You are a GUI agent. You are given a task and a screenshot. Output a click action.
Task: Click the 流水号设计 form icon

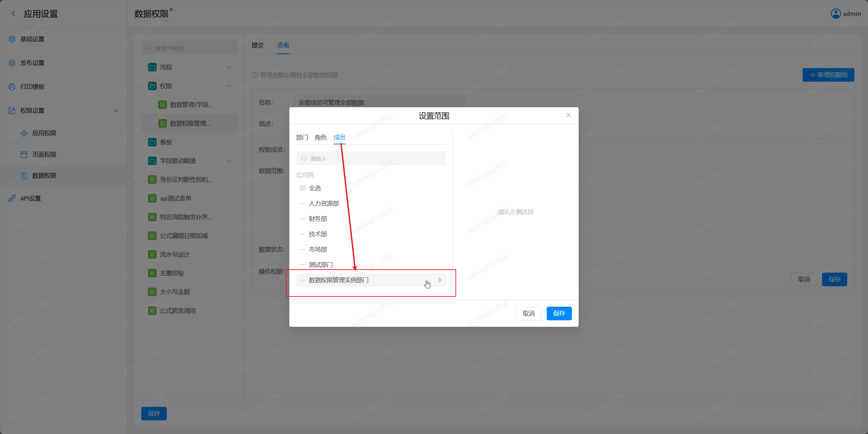click(152, 255)
